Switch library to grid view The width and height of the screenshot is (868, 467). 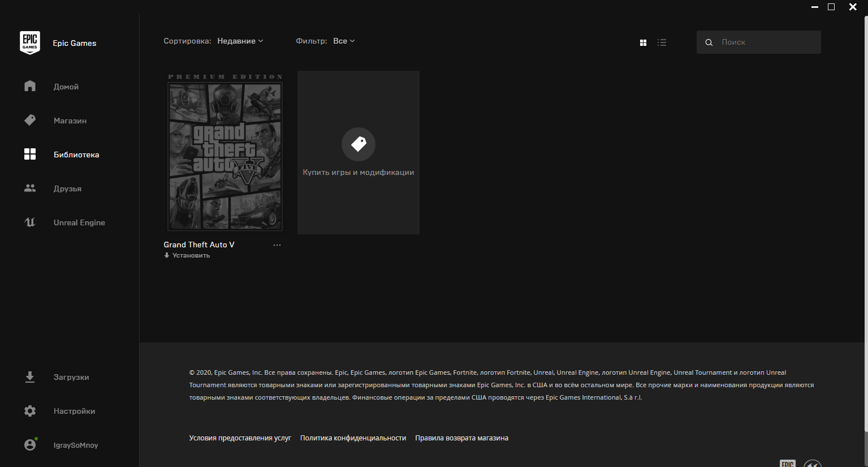[643, 42]
